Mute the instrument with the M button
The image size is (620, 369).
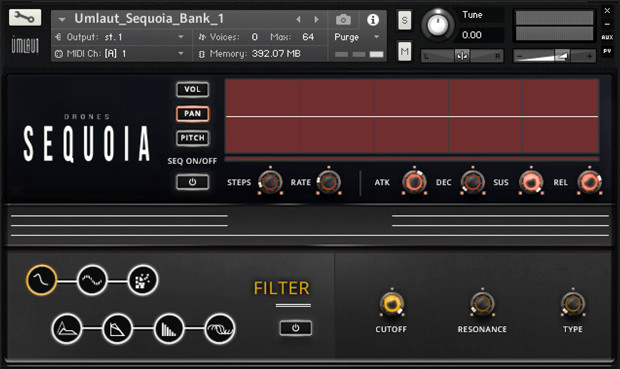tap(404, 51)
